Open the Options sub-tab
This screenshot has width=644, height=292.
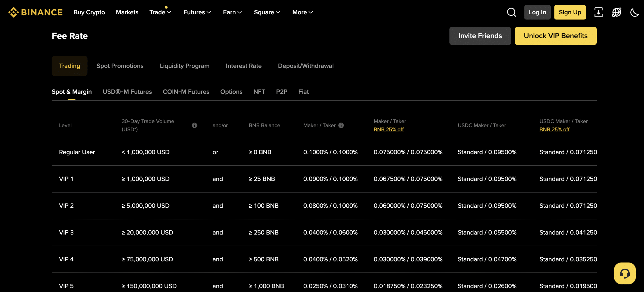pos(231,92)
